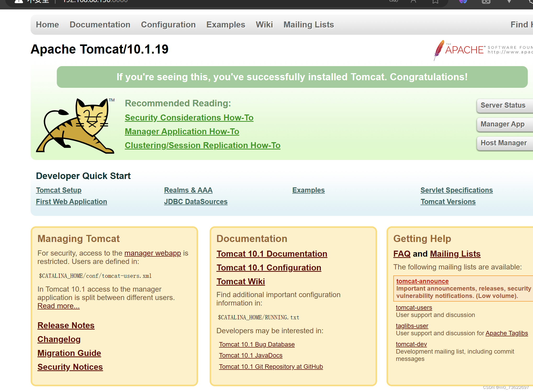Click the Host Manager button

point(505,143)
